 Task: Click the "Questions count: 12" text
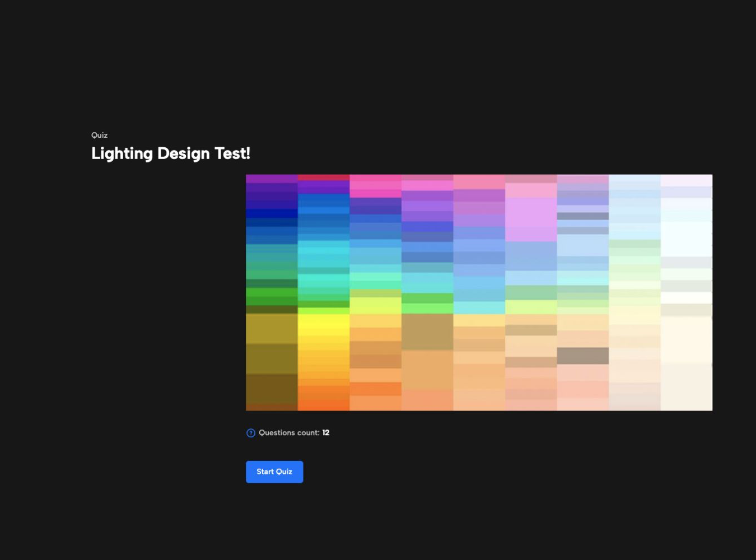pyautogui.click(x=294, y=433)
